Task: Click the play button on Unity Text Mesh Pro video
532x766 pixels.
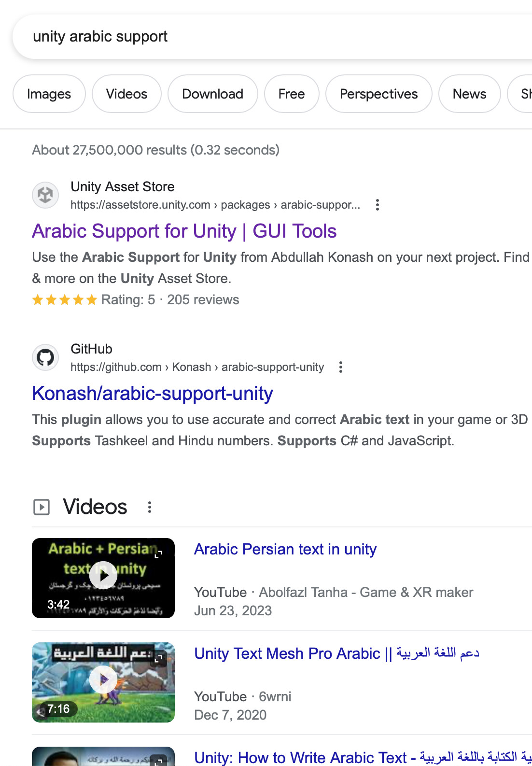Action: [x=103, y=679]
